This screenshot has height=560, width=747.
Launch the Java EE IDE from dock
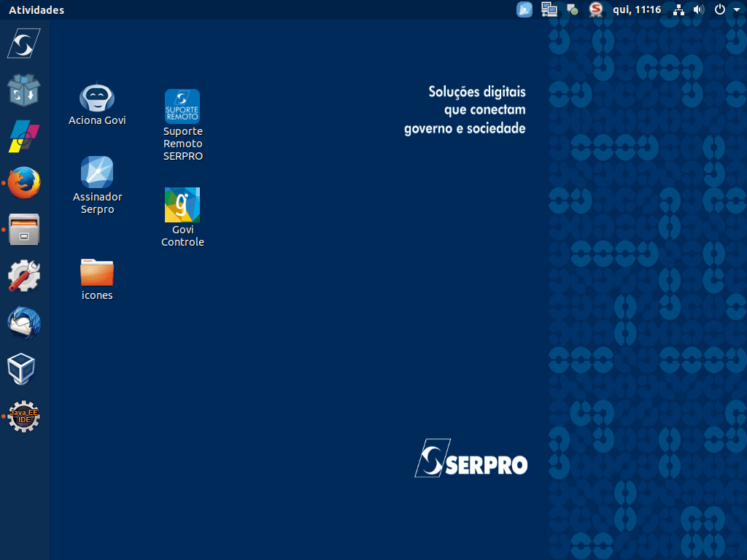24,416
